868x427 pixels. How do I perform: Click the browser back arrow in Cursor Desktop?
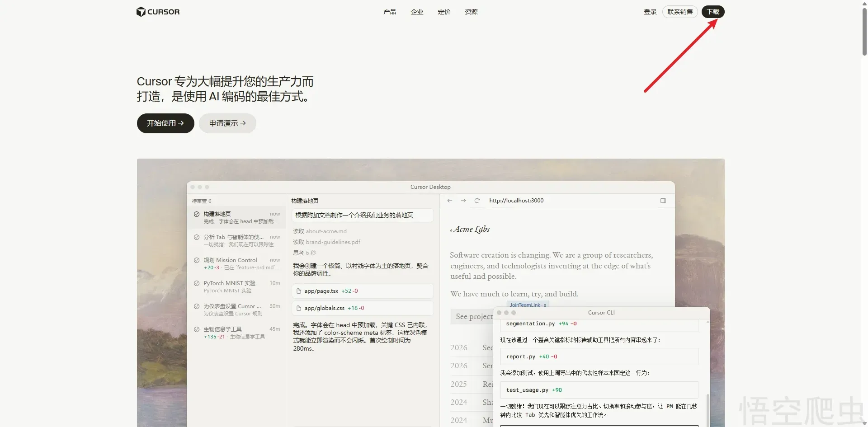(x=450, y=201)
